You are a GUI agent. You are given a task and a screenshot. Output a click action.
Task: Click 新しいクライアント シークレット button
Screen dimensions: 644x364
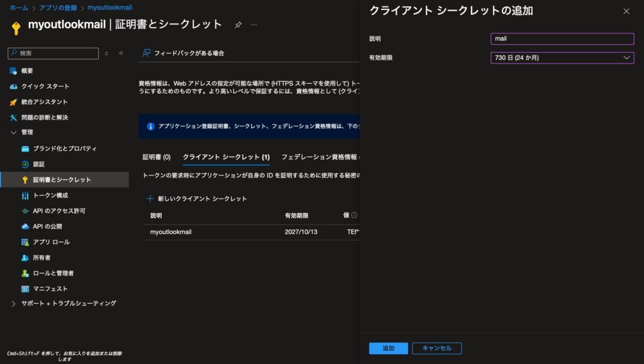pos(196,199)
